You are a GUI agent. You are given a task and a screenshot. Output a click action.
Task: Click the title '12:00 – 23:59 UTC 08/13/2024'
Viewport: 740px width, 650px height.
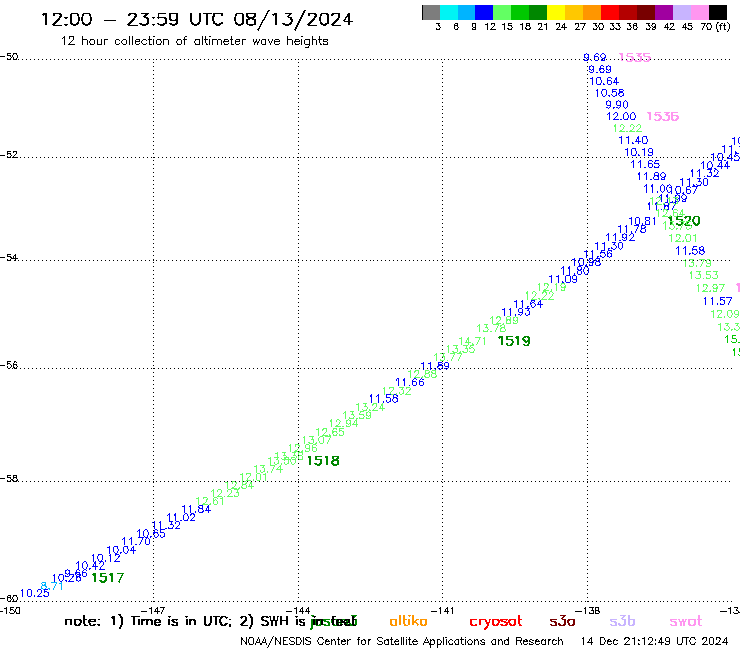click(x=197, y=19)
